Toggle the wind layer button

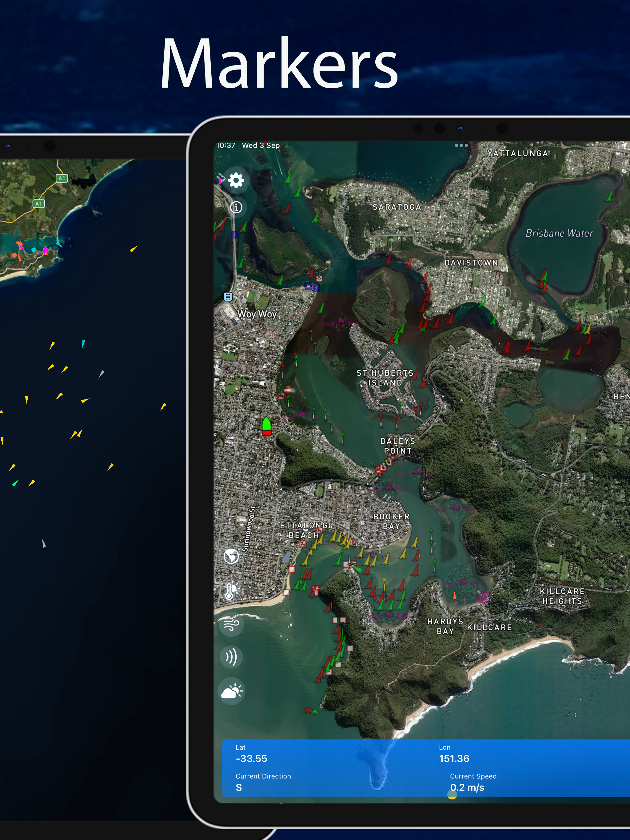click(x=231, y=624)
